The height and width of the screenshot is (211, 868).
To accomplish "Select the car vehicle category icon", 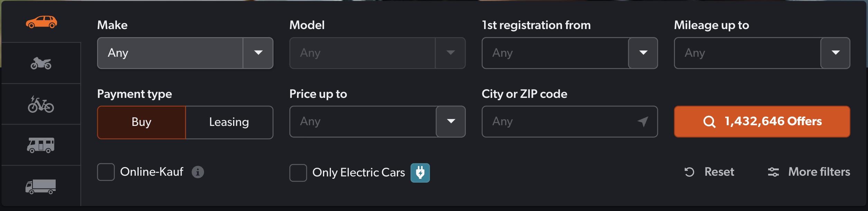I will pyautogui.click(x=41, y=22).
